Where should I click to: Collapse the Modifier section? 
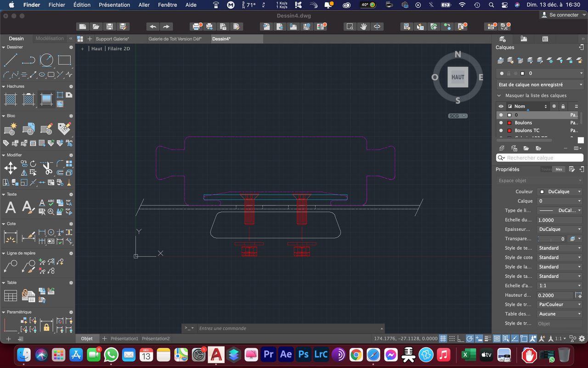coord(4,155)
